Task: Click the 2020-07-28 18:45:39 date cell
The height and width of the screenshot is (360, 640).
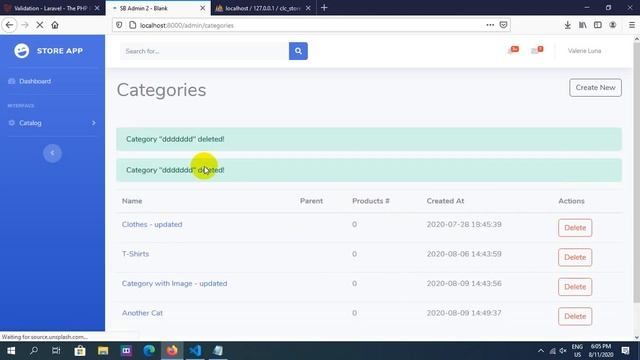Action: (x=464, y=224)
